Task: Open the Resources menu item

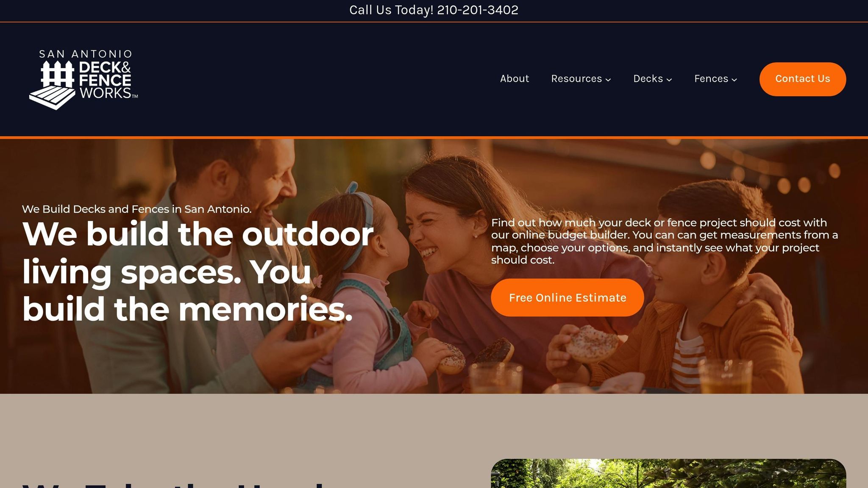Action: click(x=576, y=79)
